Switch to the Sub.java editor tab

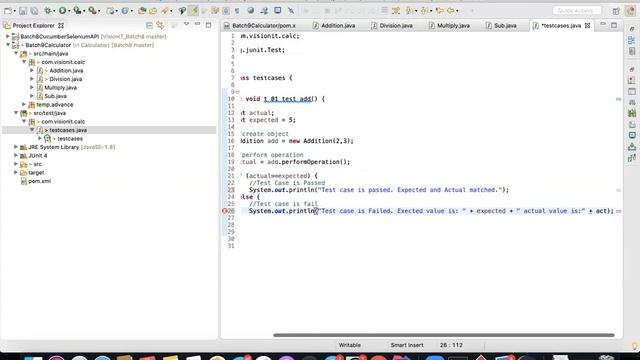[501, 25]
